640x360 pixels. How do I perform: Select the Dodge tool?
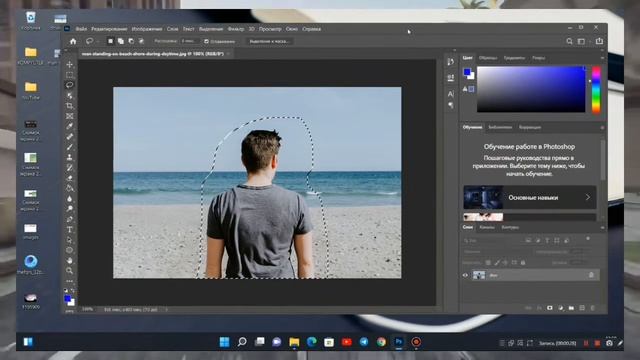coord(70,209)
